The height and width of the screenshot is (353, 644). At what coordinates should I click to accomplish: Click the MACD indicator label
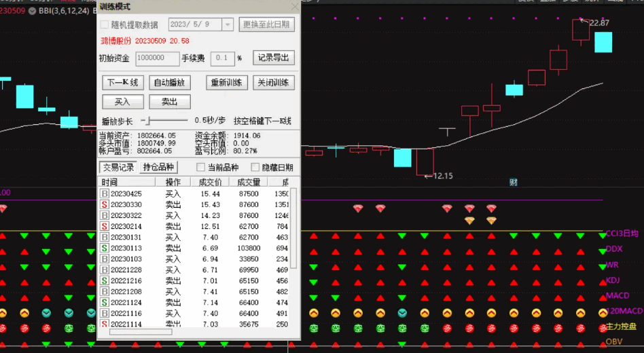[618, 295]
